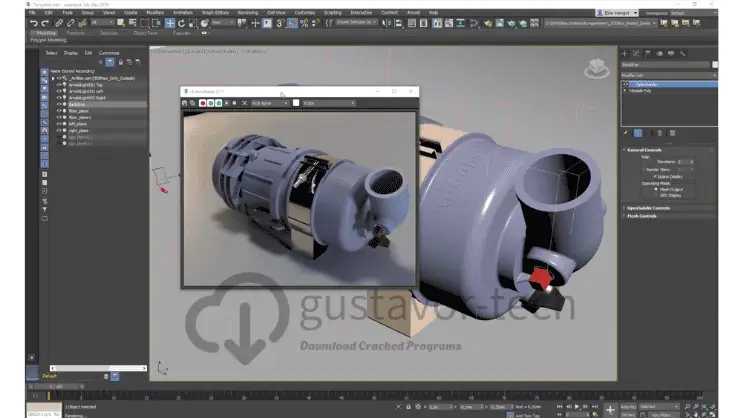Screen dimensions: 743x418
Task: Hide right_plane using its eye icon
Action: pyautogui.click(x=59, y=130)
